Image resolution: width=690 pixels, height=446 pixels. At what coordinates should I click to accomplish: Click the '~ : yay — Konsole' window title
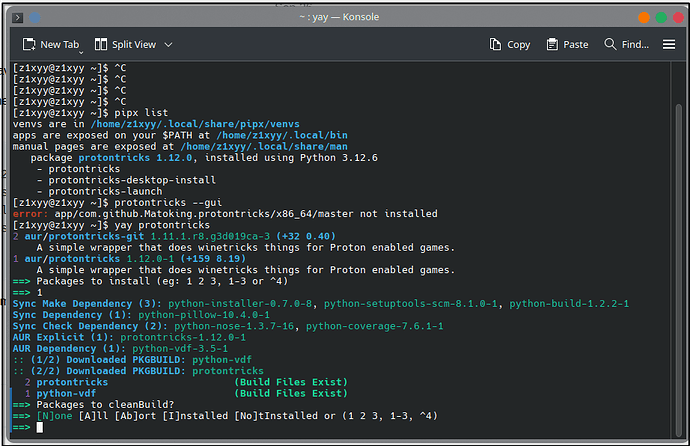click(x=339, y=17)
